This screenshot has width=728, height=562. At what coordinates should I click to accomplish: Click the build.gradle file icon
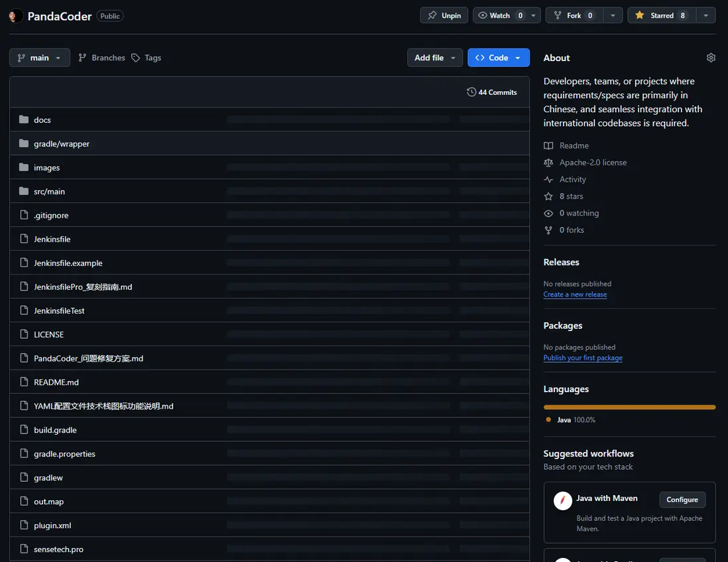coord(24,430)
